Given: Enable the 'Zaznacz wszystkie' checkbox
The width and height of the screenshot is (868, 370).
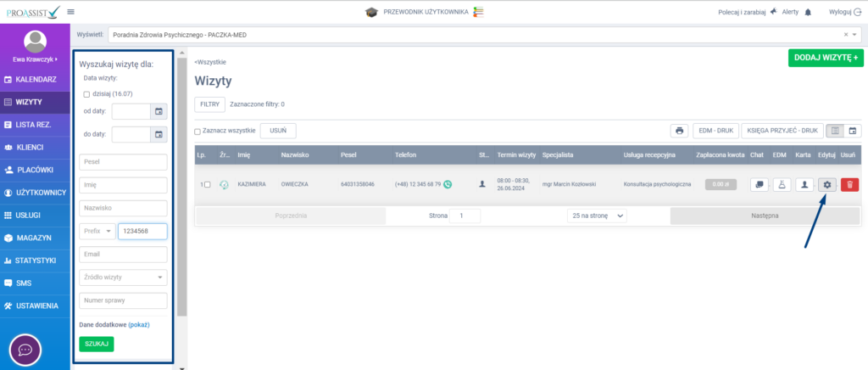Looking at the screenshot, I should coord(198,132).
